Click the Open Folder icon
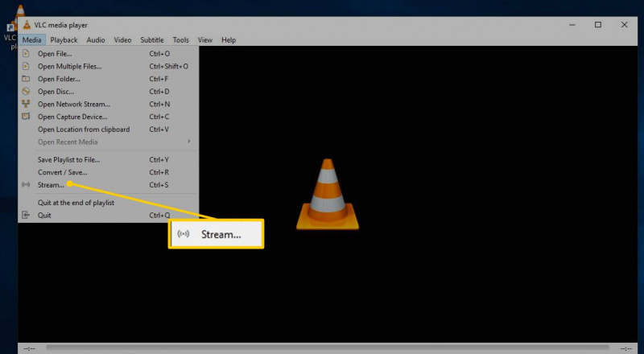Screen dimensions: 644x354 [x=26, y=79]
